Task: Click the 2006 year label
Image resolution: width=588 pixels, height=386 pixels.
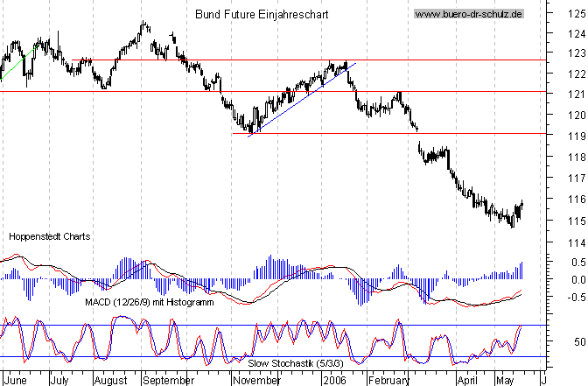Action: click(334, 381)
